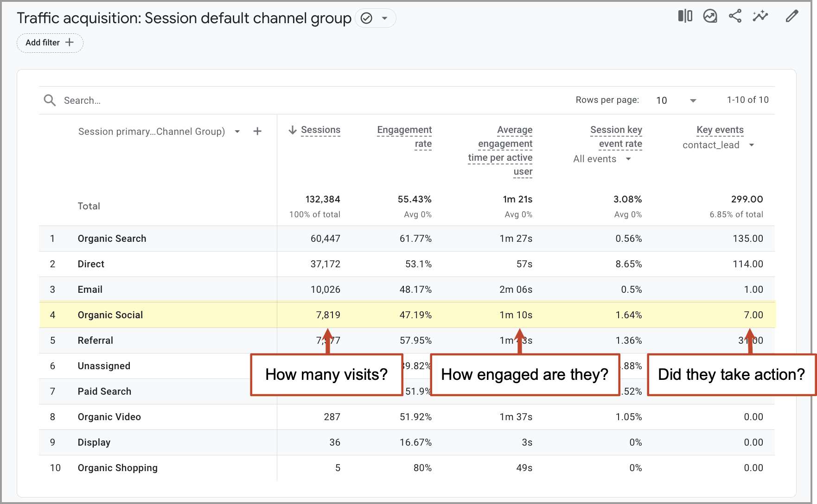Select the Unassigned row label
817x504 pixels.
tap(104, 366)
